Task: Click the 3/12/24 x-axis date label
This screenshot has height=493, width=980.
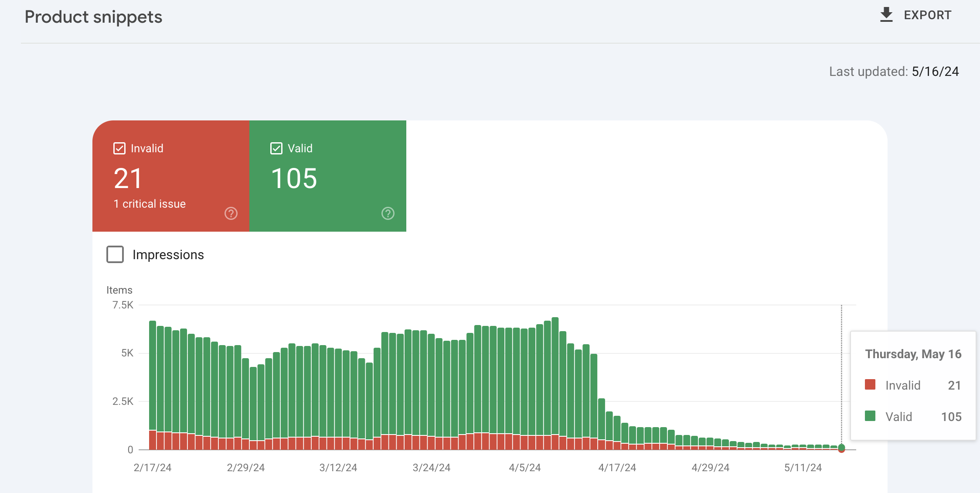Action: pos(338,468)
